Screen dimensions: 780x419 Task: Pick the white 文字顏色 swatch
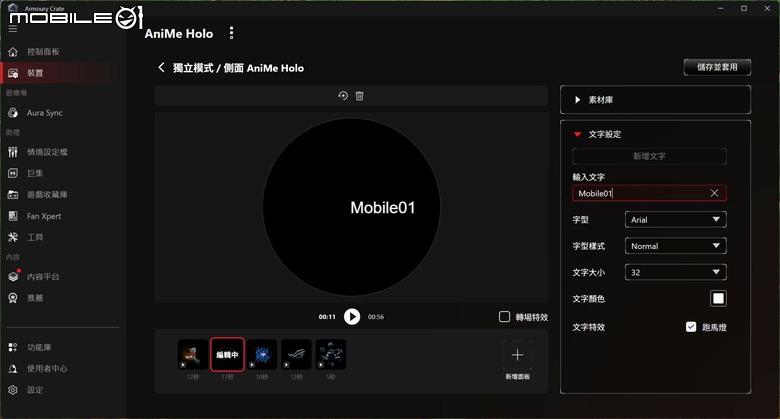[718, 299]
